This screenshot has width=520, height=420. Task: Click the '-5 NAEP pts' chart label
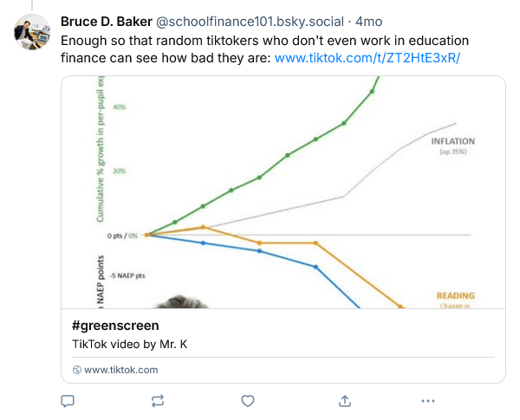click(126, 275)
